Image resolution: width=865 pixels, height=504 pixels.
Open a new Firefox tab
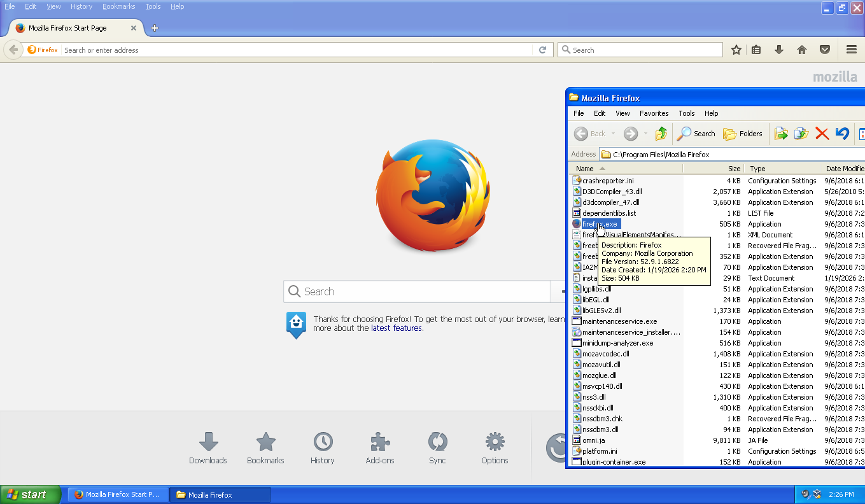(x=155, y=28)
